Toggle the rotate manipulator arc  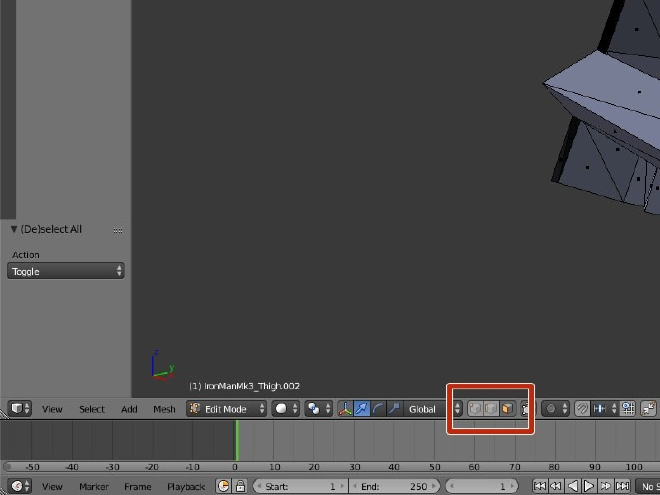(378, 409)
